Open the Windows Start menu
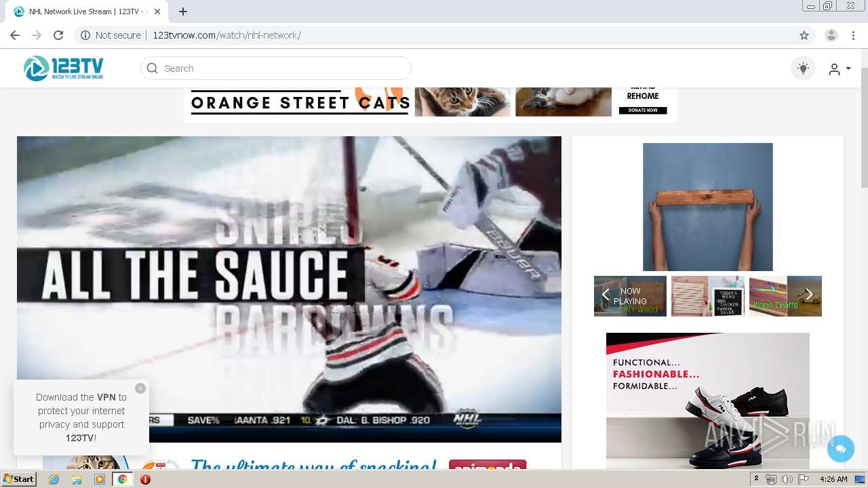868x488 pixels. pyautogui.click(x=19, y=479)
